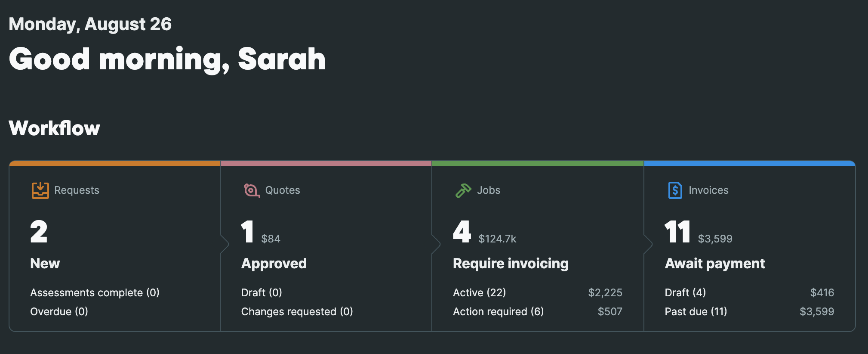View Active (22) jobs
Screen dimensions: 868x354
click(479, 293)
